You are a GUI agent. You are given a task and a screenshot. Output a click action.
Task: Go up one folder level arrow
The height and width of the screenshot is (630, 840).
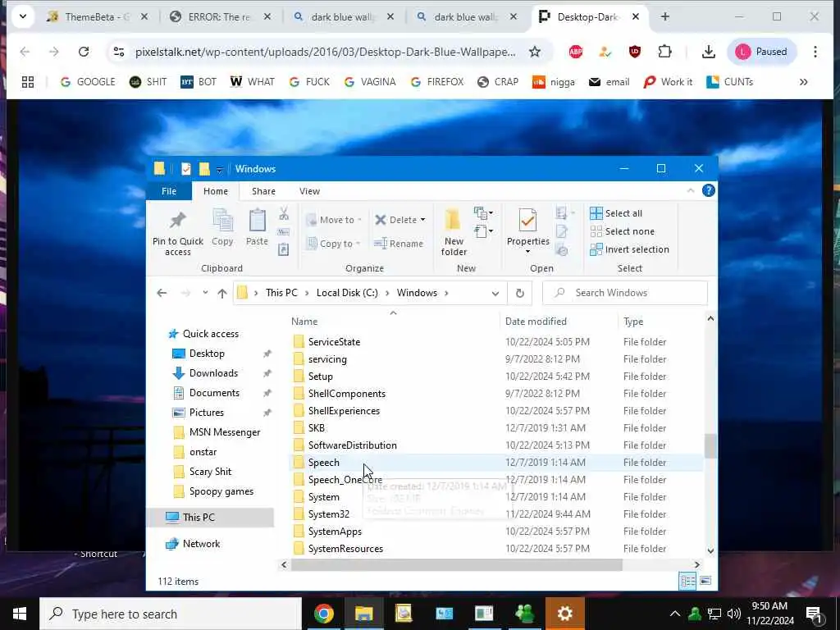[x=222, y=293]
